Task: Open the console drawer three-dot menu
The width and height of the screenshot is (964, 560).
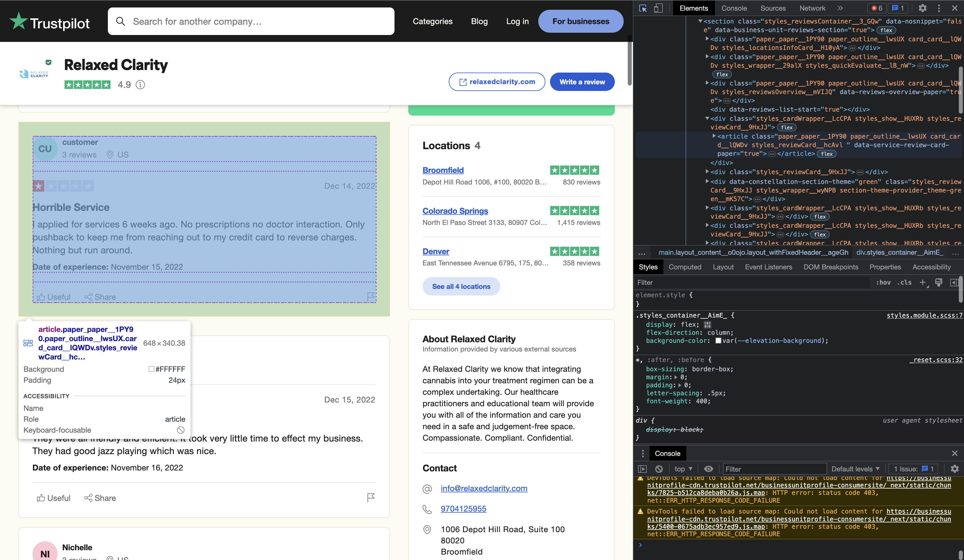Action: tap(643, 453)
